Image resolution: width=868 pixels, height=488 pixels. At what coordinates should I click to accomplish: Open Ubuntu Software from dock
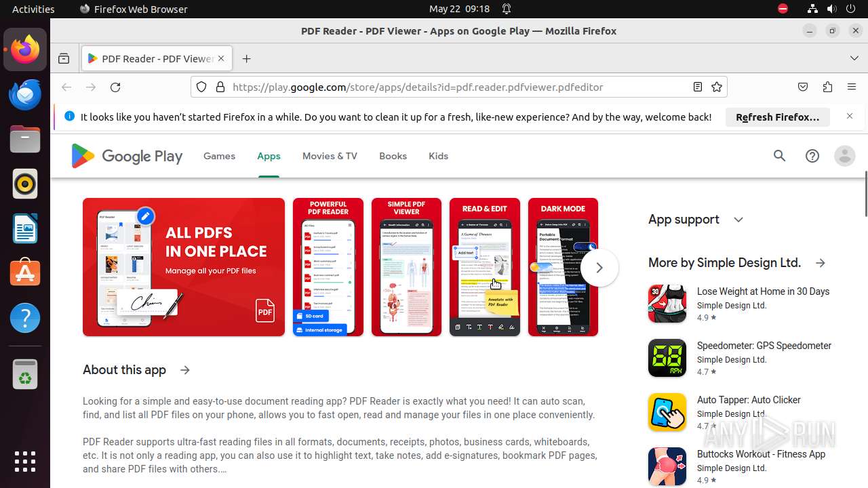(25, 273)
